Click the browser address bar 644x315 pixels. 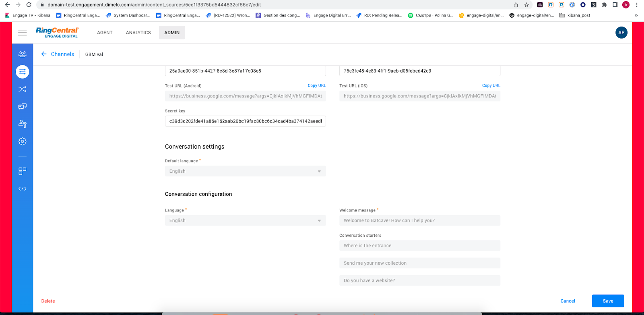[274, 5]
